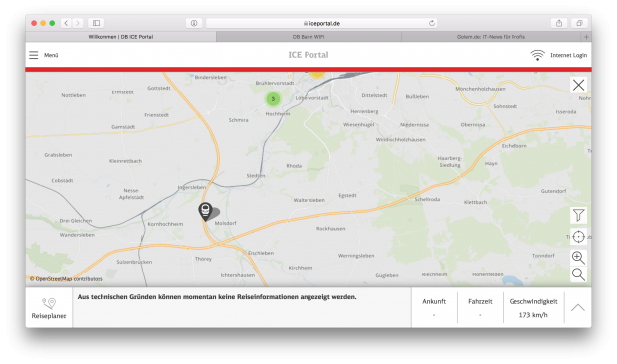Click the Hochheim label on map

(x=278, y=114)
